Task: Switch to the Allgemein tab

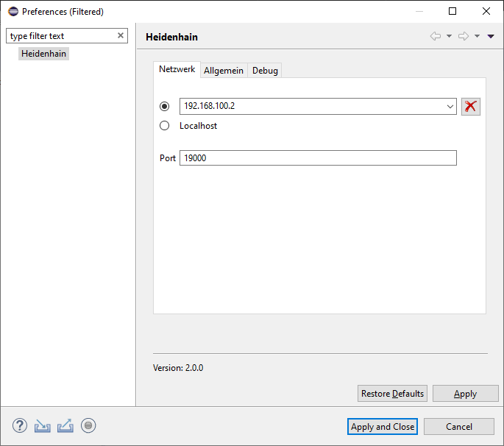Action: click(224, 71)
